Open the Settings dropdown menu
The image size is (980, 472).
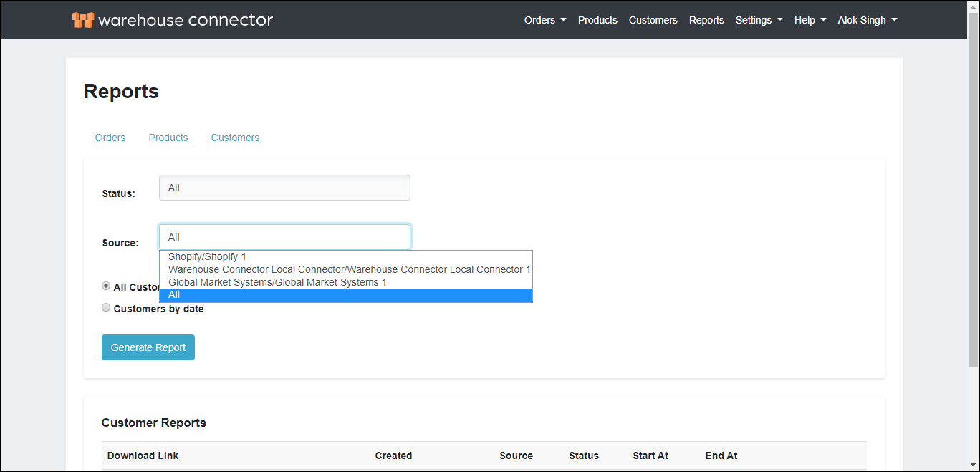coord(754,20)
